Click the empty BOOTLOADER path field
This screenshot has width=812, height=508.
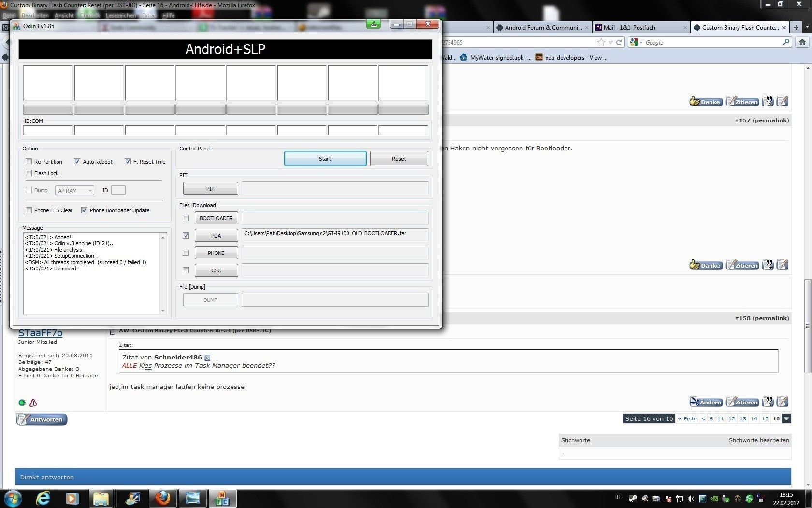[x=334, y=218]
